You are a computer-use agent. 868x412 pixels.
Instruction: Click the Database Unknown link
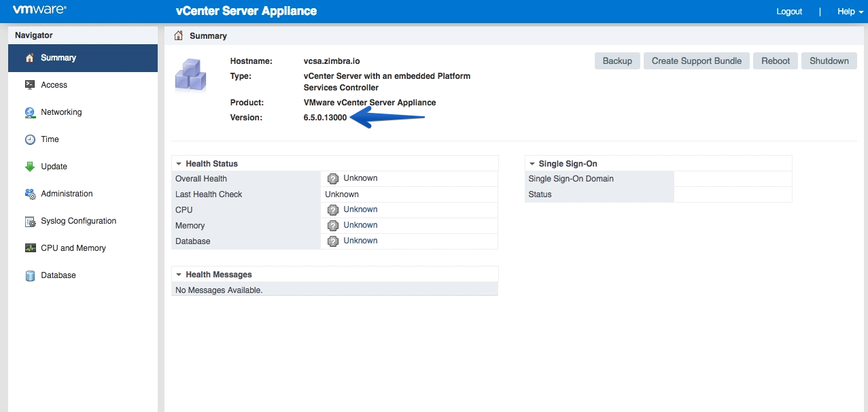[x=360, y=241]
